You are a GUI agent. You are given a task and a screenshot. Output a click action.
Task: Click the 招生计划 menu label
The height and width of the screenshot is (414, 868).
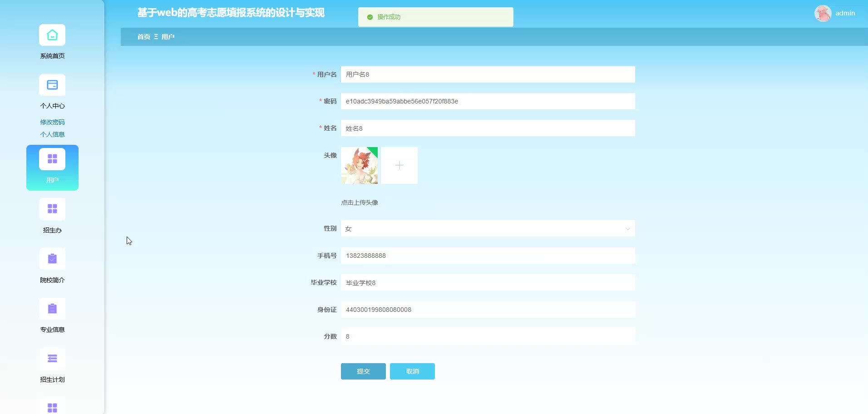pyautogui.click(x=52, y=379)
